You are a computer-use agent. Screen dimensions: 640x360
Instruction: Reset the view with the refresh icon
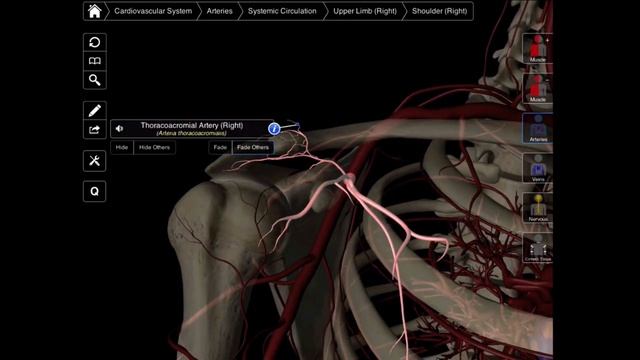click(x=95, y=42)
